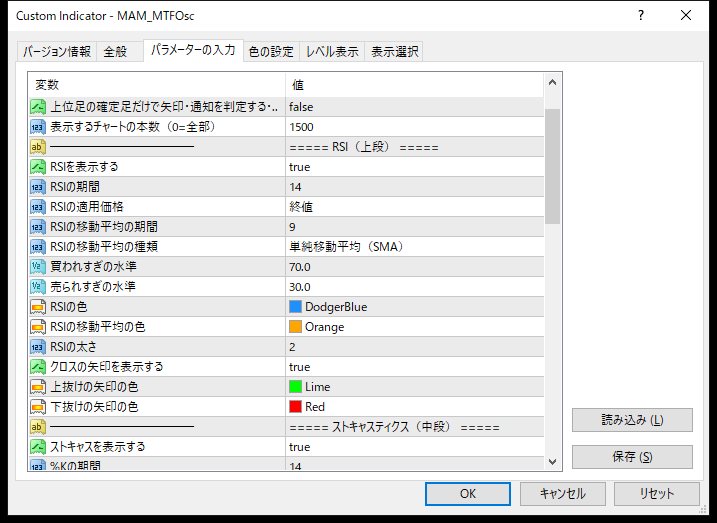Click color icon beside RSIの移動平均の色
The image size is (717, 523).
38,327
